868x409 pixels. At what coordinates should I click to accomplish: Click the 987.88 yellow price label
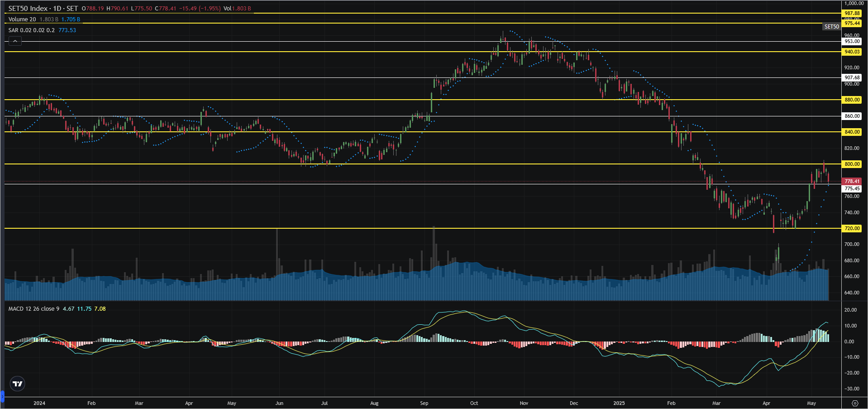click(852, 14)
